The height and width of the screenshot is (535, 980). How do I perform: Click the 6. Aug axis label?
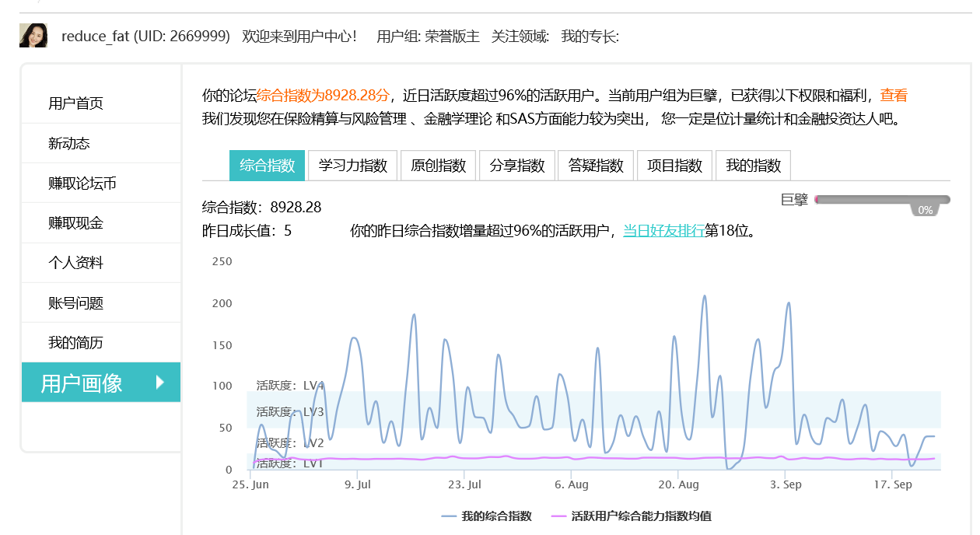coord(572,484)
